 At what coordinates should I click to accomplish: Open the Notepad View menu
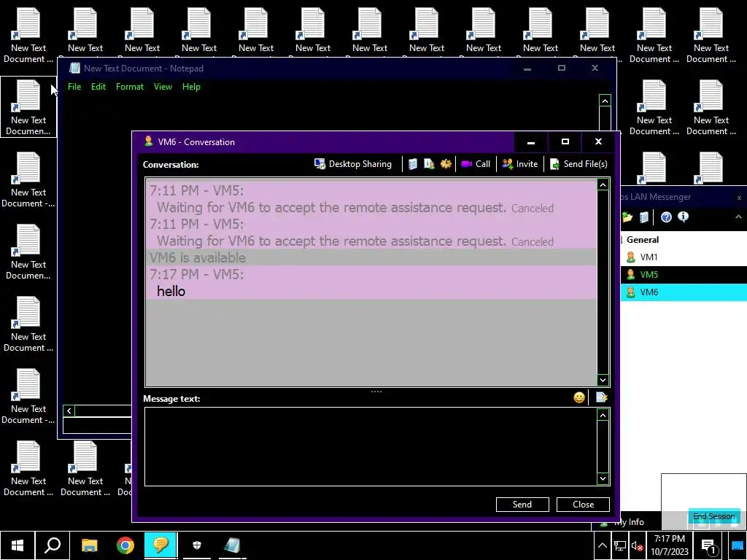(x=163, y=87)
